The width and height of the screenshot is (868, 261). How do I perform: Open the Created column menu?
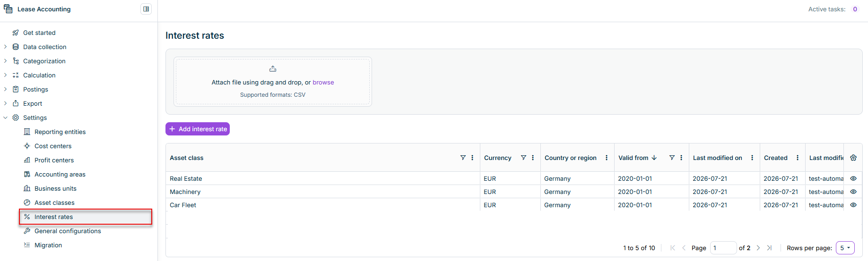click(x=798, y=158)
